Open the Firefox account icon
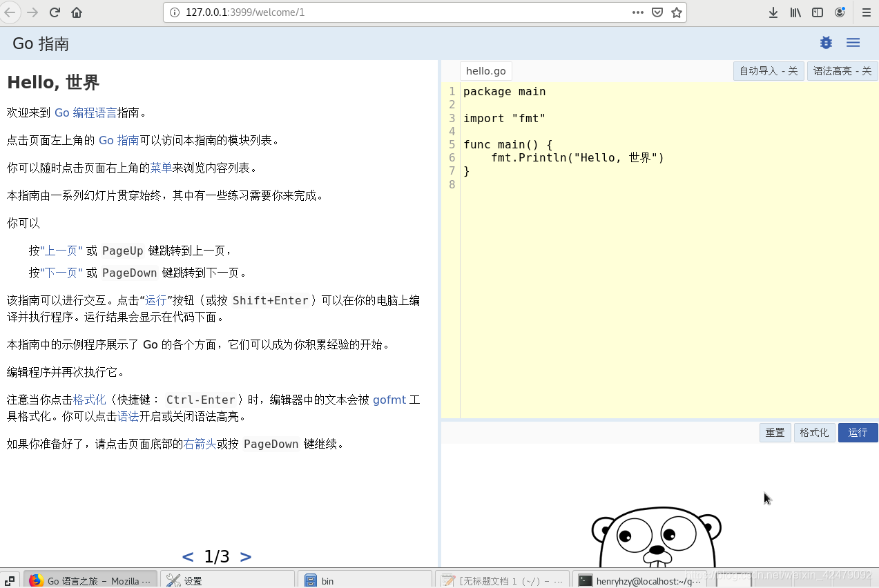 tap(838, 12)
